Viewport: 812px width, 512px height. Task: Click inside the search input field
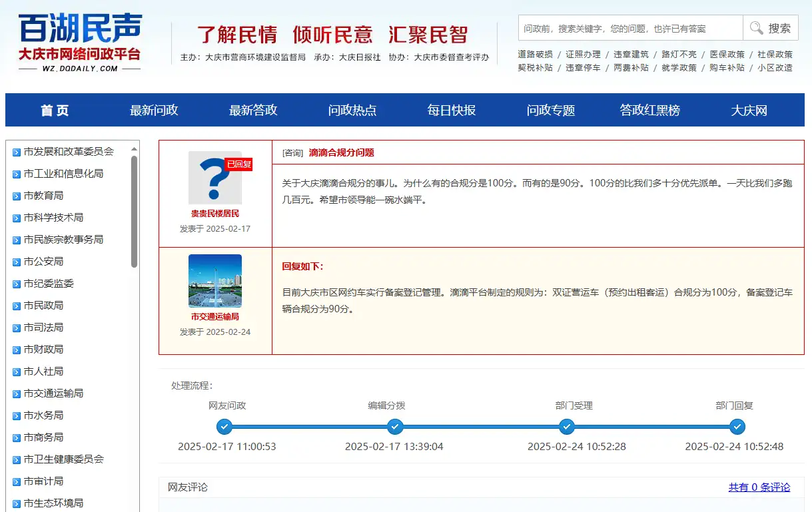click(x=629, y=28)
